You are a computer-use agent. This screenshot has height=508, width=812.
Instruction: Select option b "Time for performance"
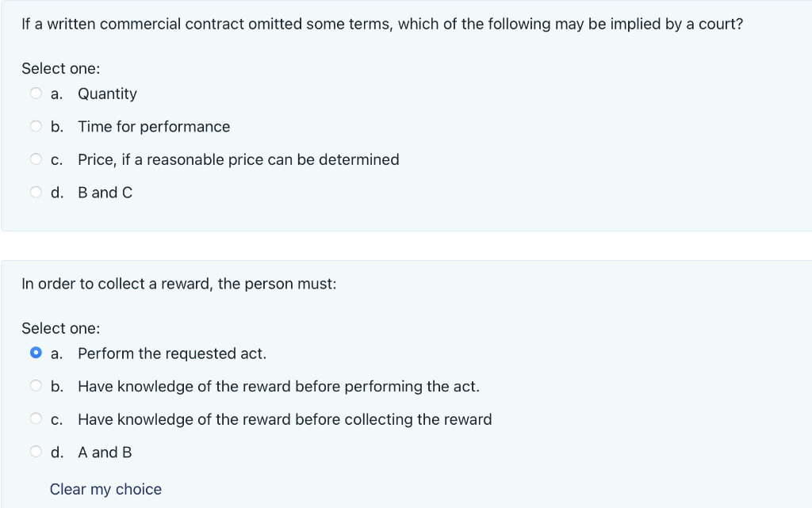[x=36, y=125]
